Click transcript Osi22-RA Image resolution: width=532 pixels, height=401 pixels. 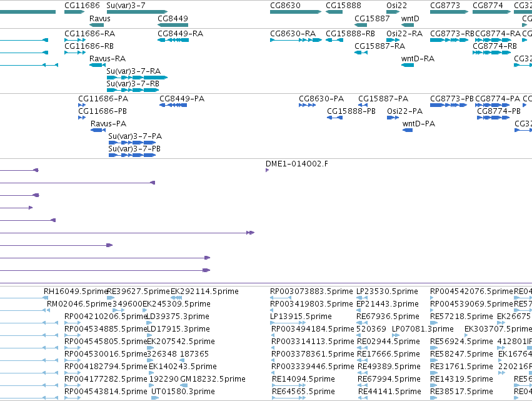pos(404,34)
